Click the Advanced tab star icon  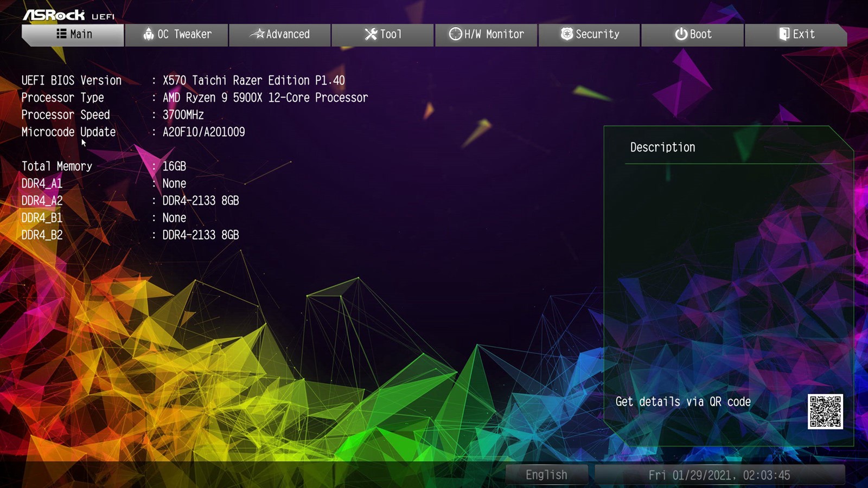[x=257, y=34]
